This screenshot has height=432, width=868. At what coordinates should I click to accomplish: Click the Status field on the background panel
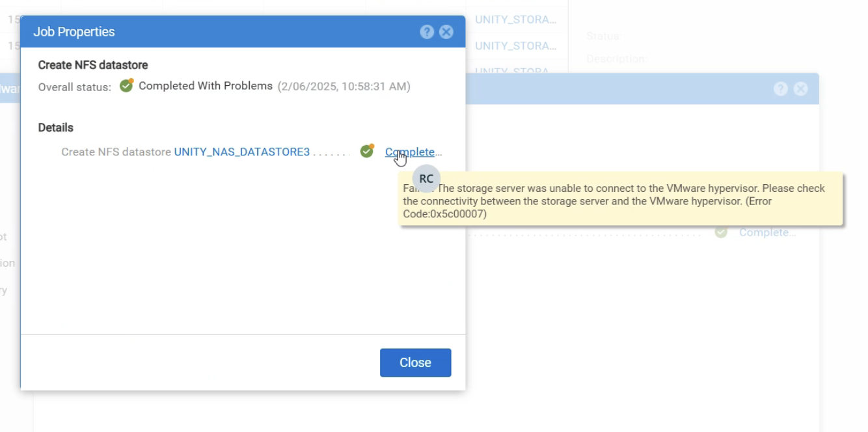602,36
